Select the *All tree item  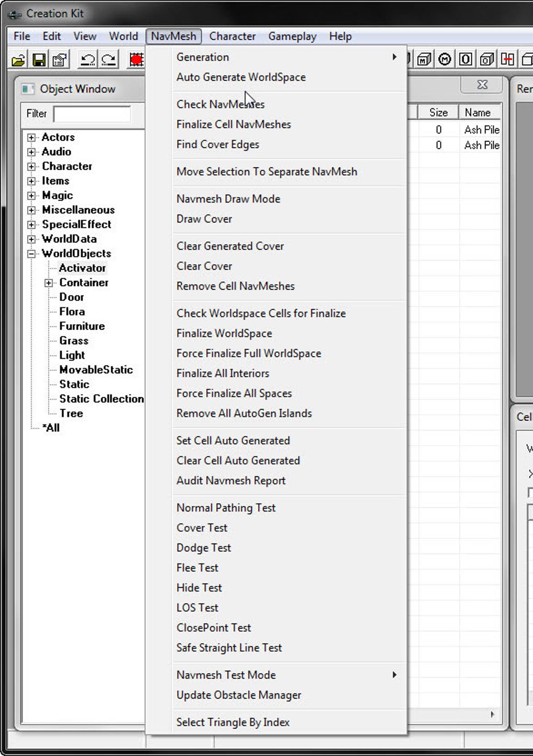click(x=51, y=428)
